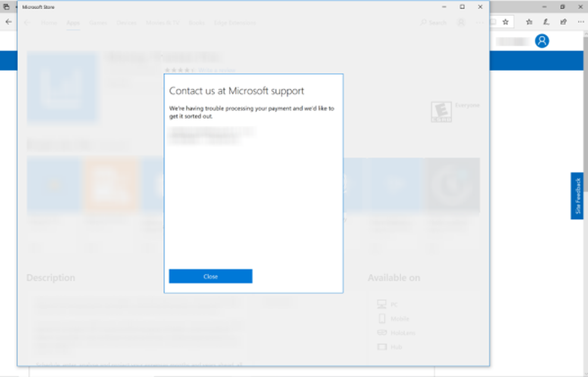Switch to the Home tab in Store
Image resolution: width=588 pixels, height=377 pixels.
[49, 23]
